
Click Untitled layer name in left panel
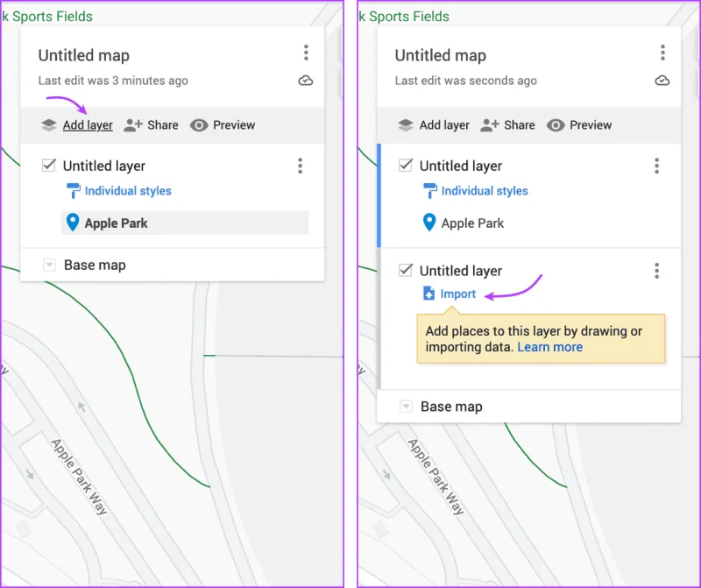point(103,166)
